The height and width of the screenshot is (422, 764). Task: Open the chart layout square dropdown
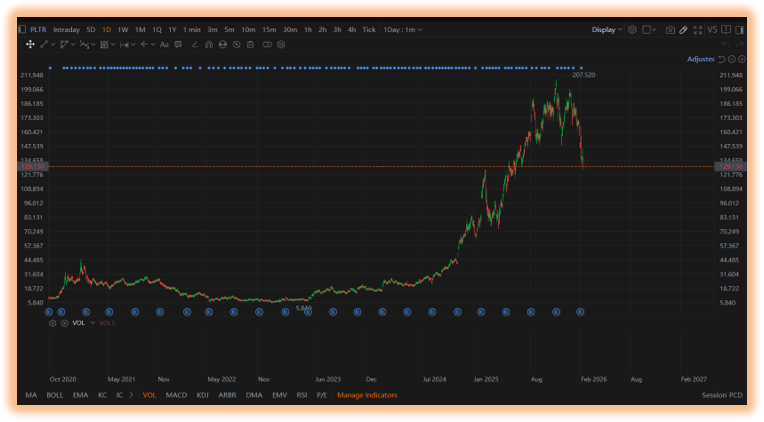pyautogui.click(x=649, y=30)
